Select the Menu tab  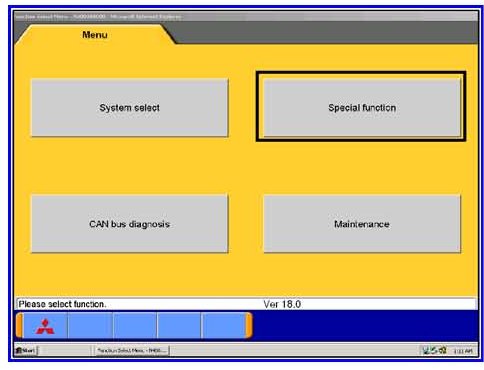[95, 35]
